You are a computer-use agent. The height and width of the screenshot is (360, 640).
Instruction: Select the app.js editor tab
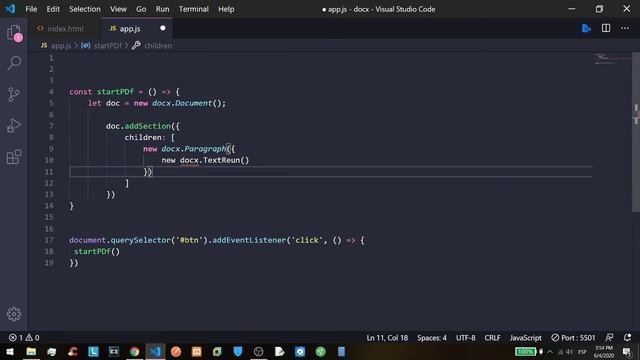tap(136, 29)
